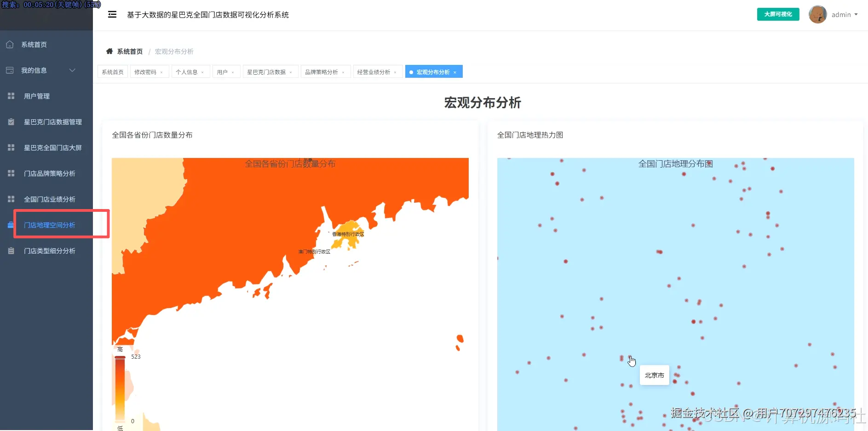Select the 星巴克全国门店大屏 icon

10,147
